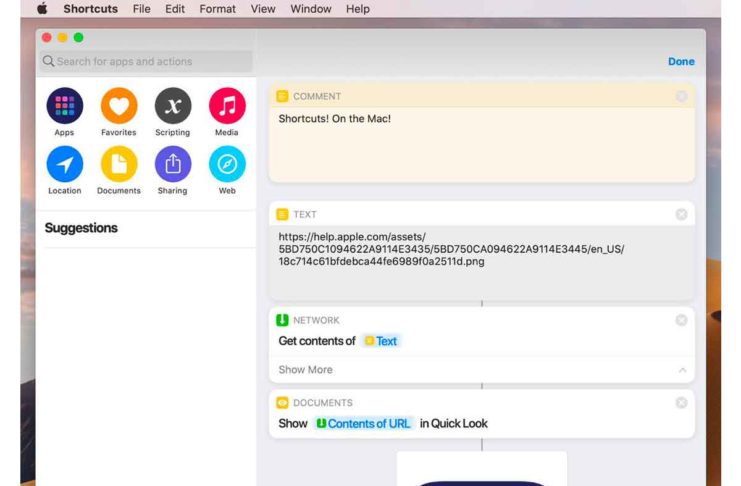Remove the Comment action
This screenshot has height=486, width=741.
click(681, 96)
